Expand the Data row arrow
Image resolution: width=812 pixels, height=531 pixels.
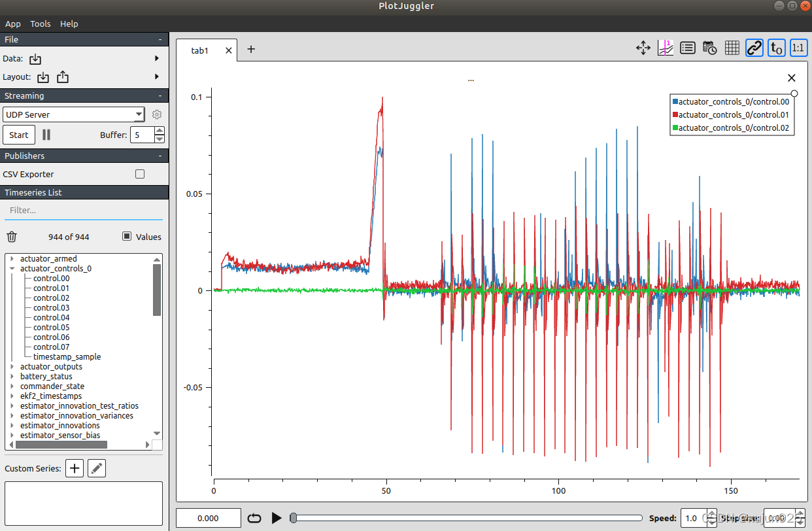[157, 58]
